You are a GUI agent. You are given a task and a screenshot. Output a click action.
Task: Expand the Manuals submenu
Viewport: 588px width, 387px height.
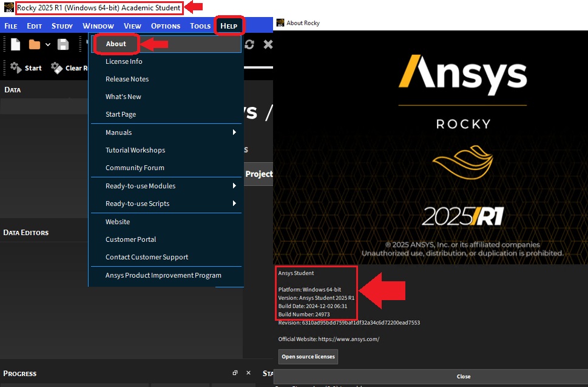click(166, 132)
